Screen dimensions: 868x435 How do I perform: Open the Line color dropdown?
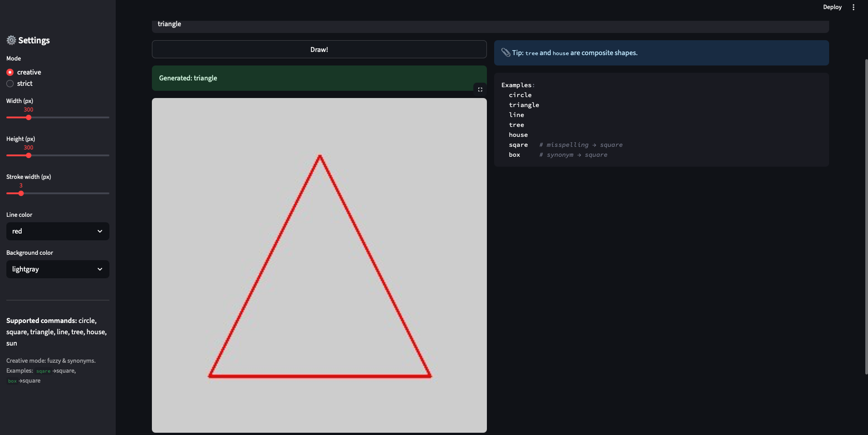tap(58, 231)
